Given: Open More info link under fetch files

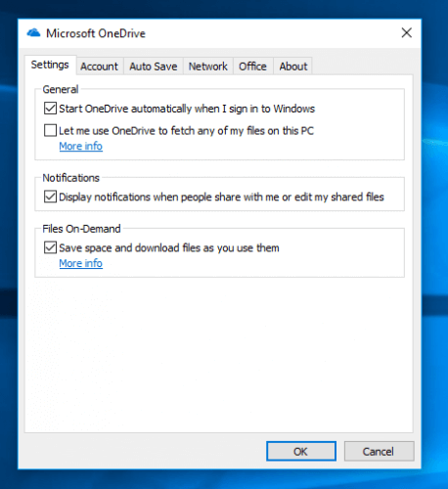Looking at the screenshot, I should tap(81, 146).
